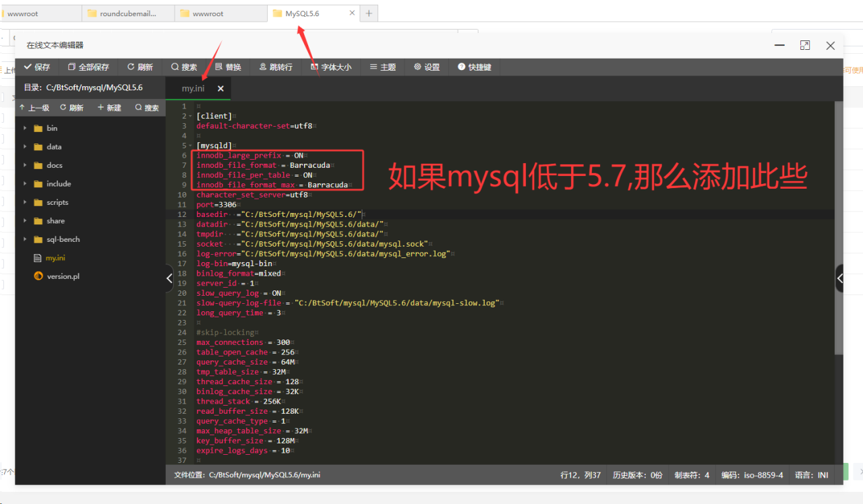The image size is (863, 504).
Task: Search files with sidebar 搜索 button
Action: [147, 108]
